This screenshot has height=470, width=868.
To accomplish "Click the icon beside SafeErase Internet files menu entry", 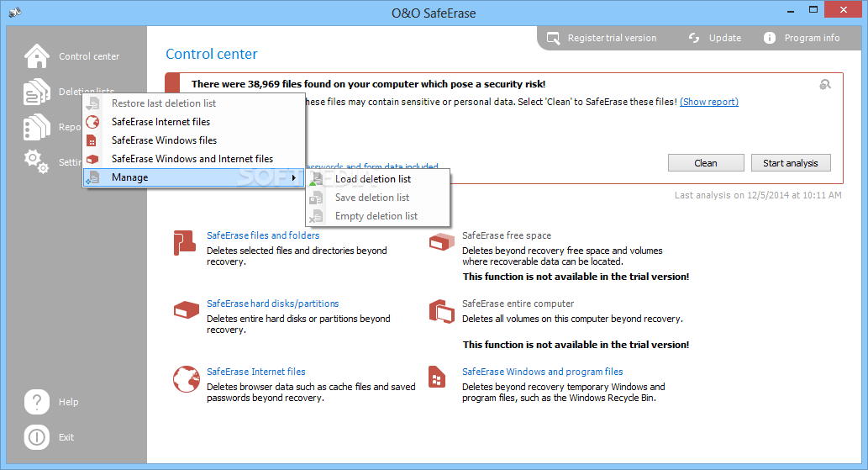I will 92,122.
